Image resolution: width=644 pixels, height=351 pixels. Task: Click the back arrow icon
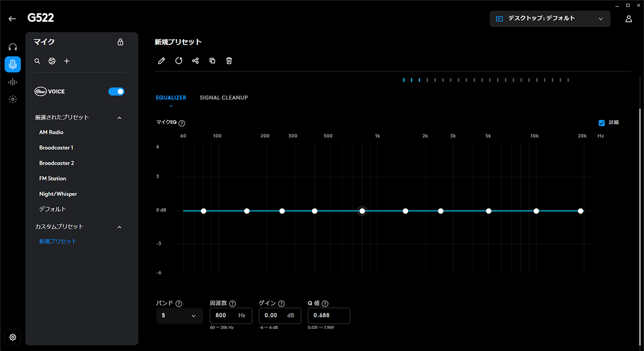coord(13,19)
